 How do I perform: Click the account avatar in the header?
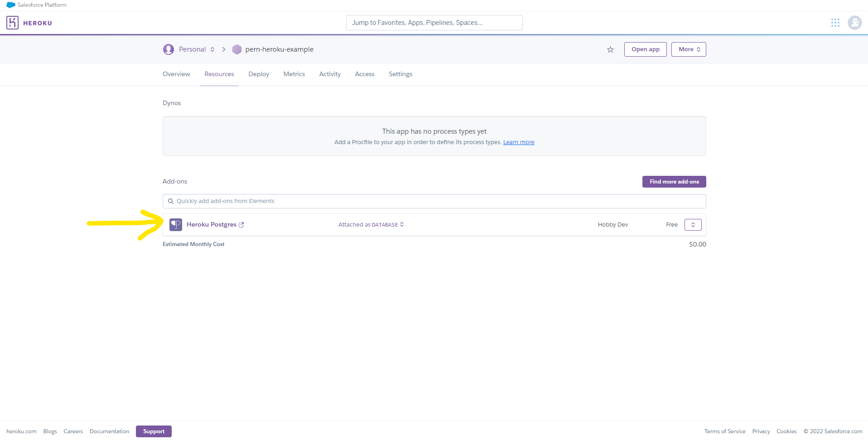pyautogui.click(x=854, y=22)
